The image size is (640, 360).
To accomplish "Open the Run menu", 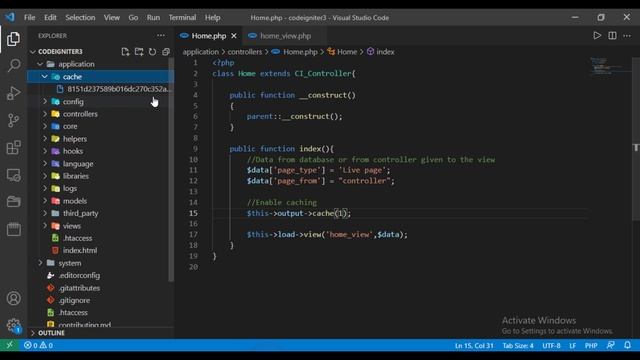I will pos(153,18).
